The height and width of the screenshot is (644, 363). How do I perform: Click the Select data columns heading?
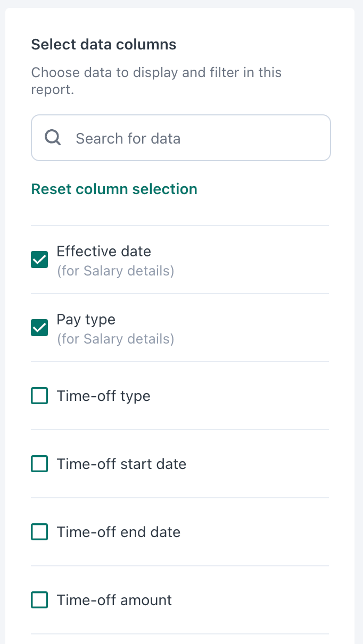coord(104,44)
